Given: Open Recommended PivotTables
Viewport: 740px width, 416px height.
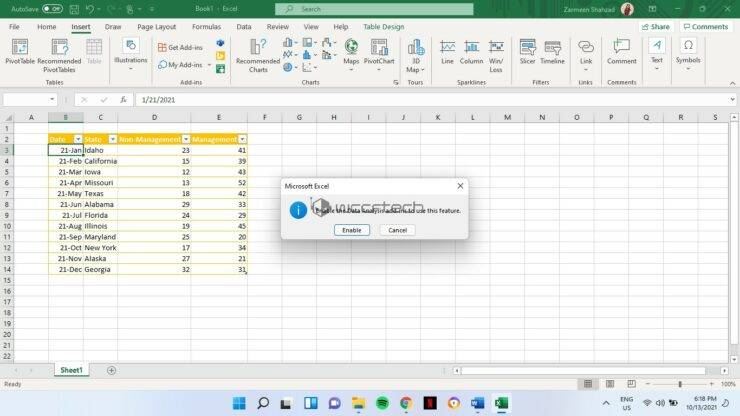Looking at the screenshot, I should pos(59,56).
